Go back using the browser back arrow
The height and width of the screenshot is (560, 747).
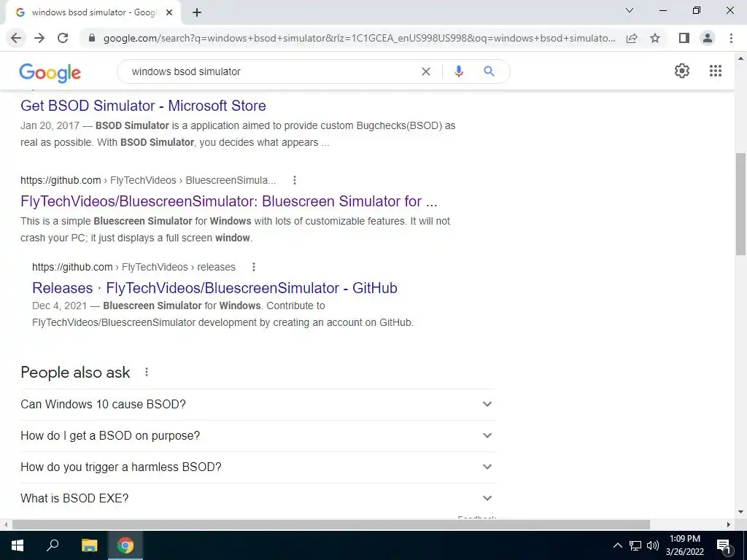[x=16, y=38]
